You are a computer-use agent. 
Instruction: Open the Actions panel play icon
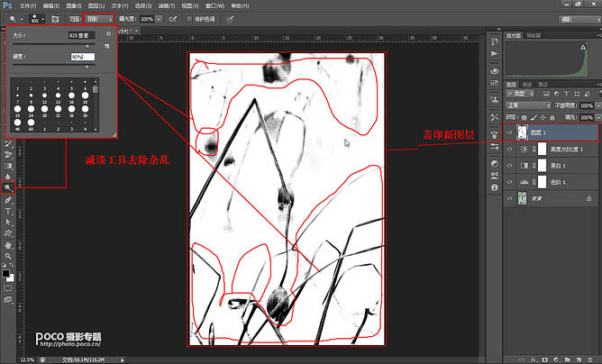495,53
